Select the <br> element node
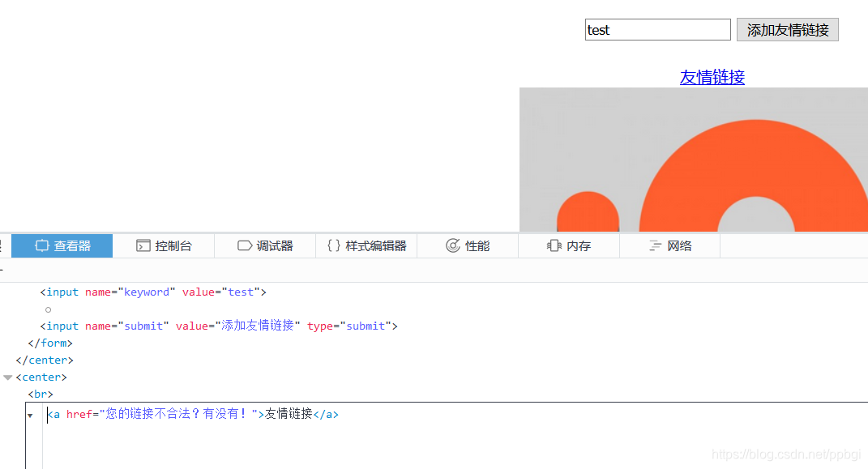 coord(41,394)
